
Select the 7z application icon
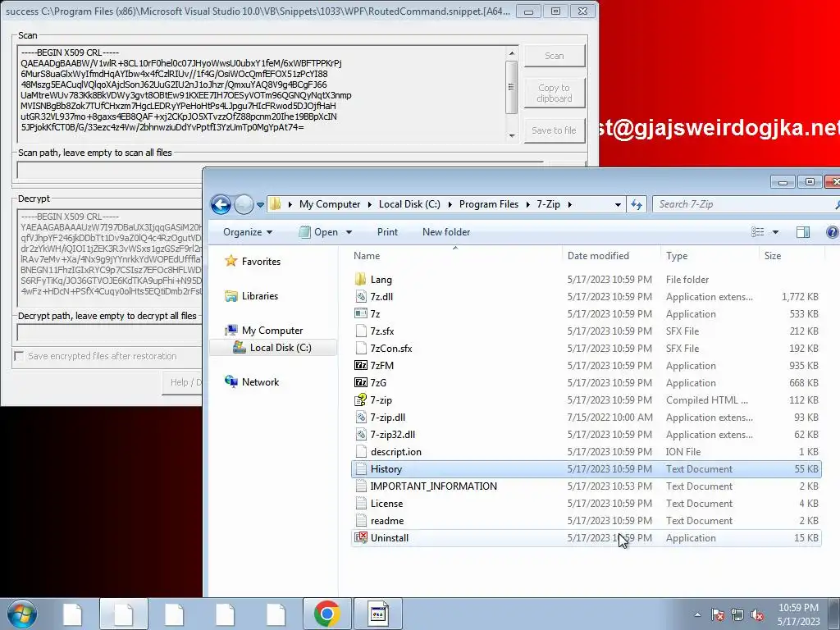361,313
